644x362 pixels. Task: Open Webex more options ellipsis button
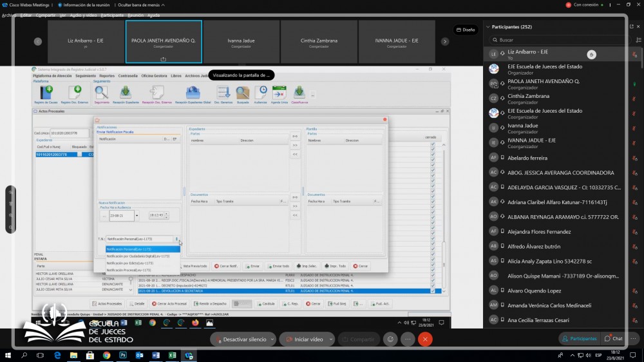[408, 339]
